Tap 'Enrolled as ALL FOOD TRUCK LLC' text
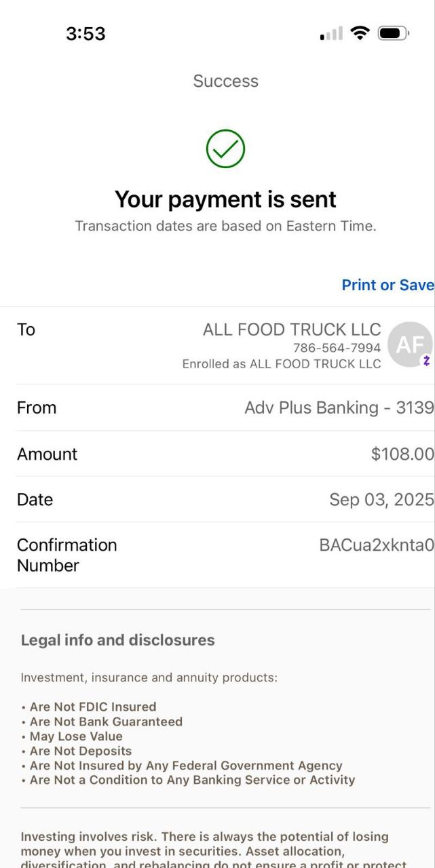 (x=282, y=364)
